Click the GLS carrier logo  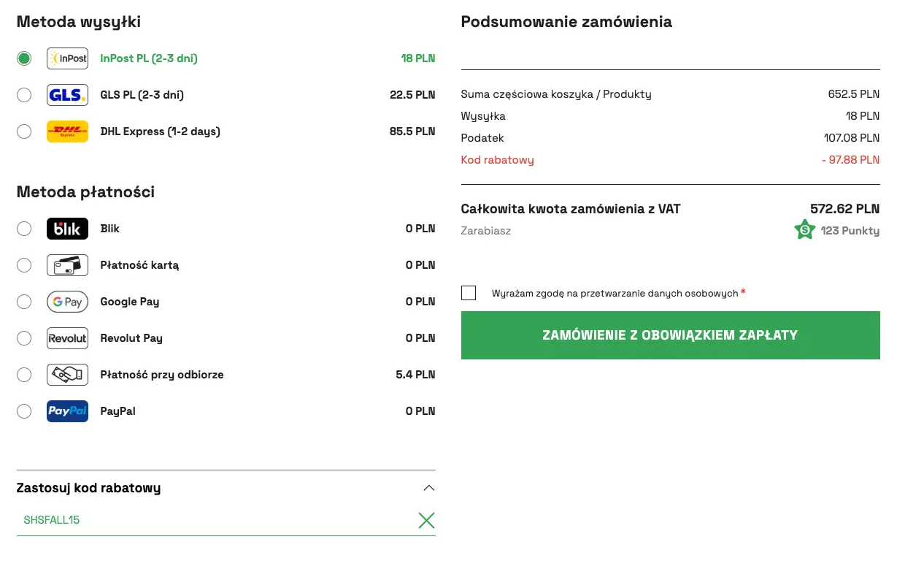click(x=67, y=95)
